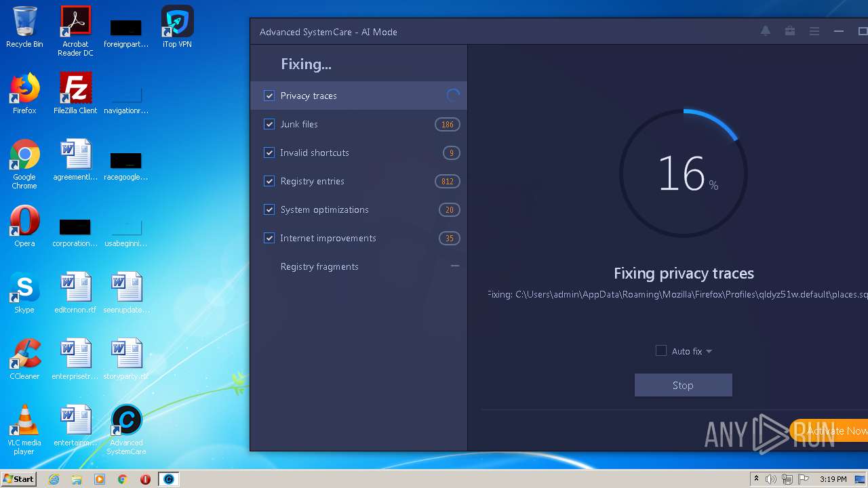This screenshot has height=488, width=868.
Task: Click the Action Center flag icon
Action: 804,479
